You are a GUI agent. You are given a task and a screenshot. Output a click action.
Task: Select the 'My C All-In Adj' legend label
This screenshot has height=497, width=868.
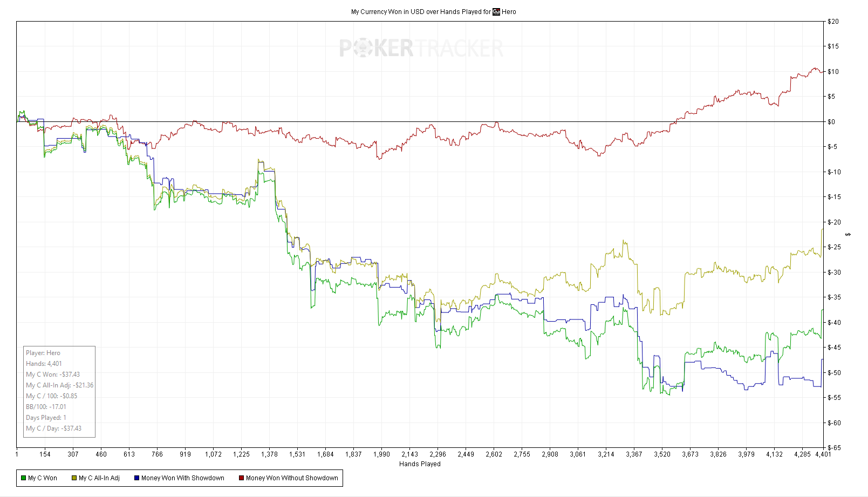coord(99,478)
